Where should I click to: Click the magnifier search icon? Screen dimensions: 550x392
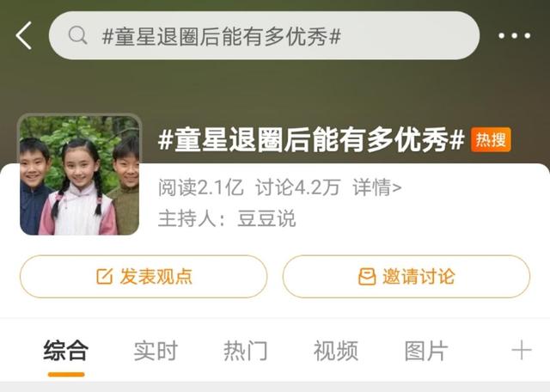77,35
